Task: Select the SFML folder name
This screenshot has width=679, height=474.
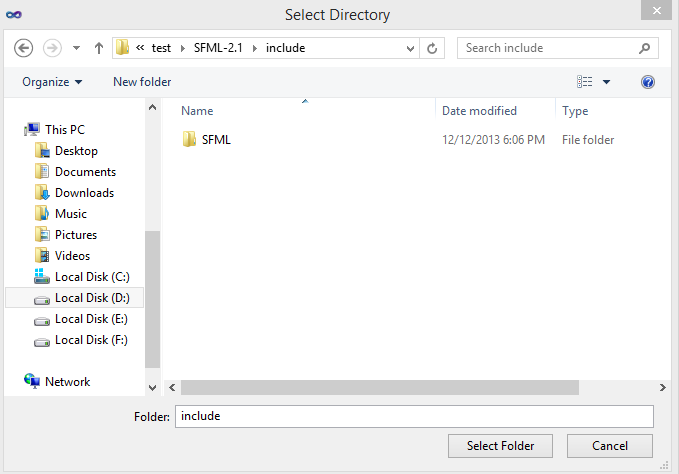Action: point(216,140)
